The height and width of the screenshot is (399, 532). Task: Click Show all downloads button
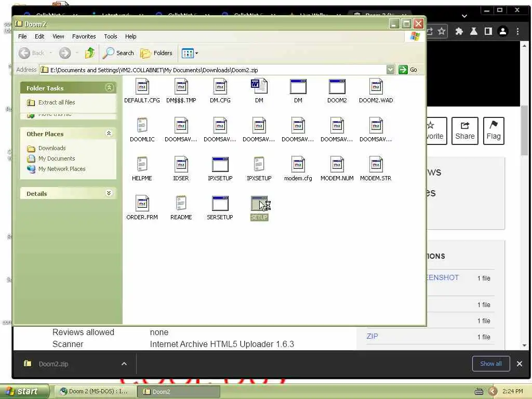[491, 364]
